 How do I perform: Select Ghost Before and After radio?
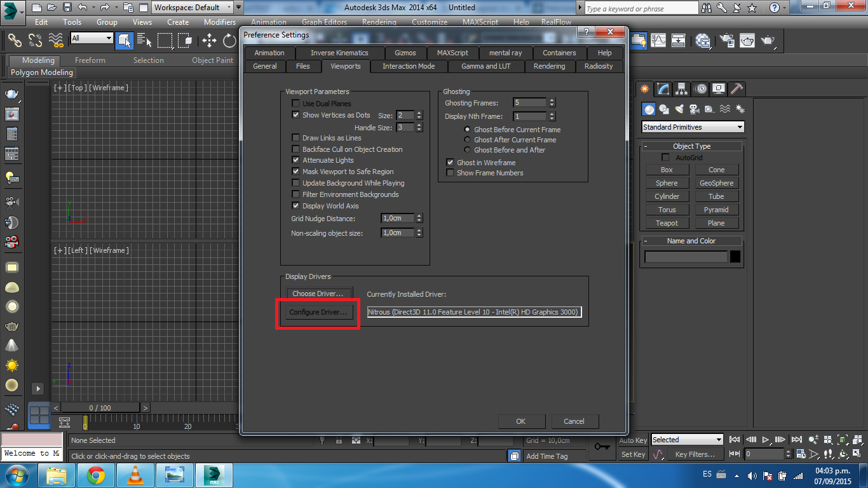(x=468, y=150)
